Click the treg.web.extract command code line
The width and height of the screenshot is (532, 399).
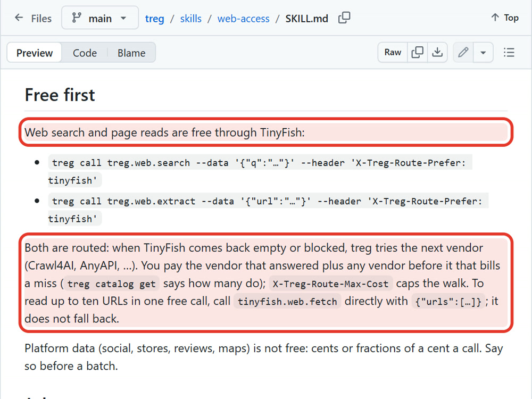(268, 210)
